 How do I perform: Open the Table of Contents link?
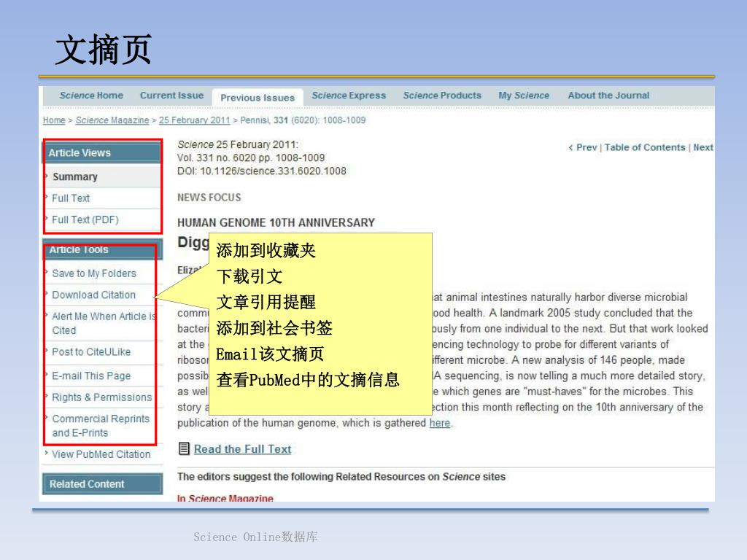tap(645, 147)
